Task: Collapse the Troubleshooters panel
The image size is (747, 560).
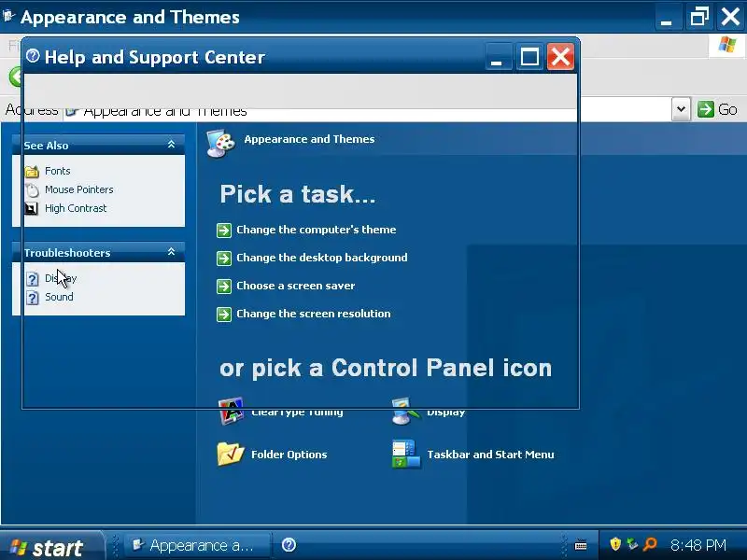Action: pos(172,252)
